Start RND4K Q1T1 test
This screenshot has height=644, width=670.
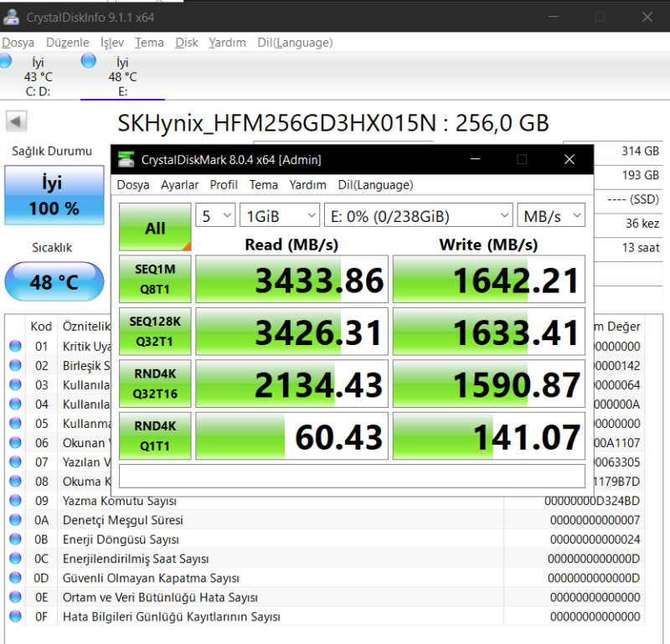pyautogui.click(x=155, y=435)
